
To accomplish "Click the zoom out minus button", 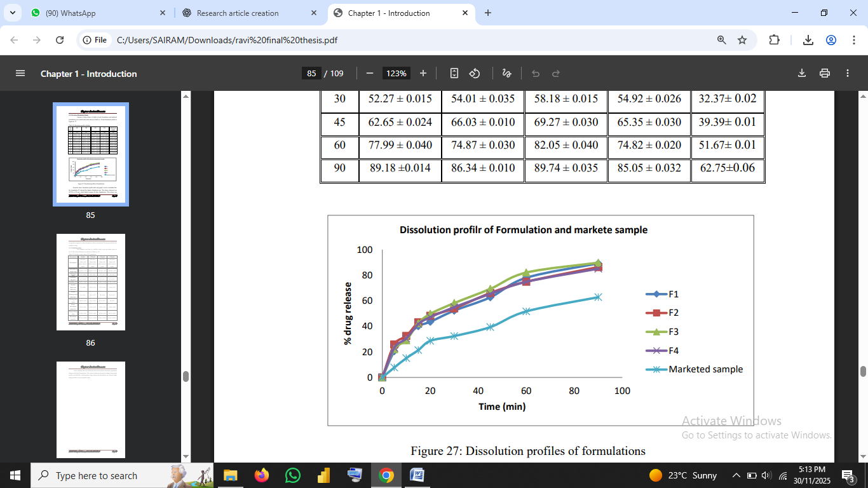I will 370,73.
